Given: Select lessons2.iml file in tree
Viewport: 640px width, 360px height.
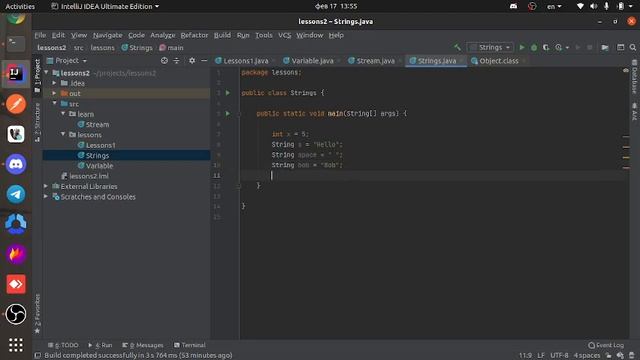Looking at the screenshot, I should pyautogui.click(x=89, y=176).
